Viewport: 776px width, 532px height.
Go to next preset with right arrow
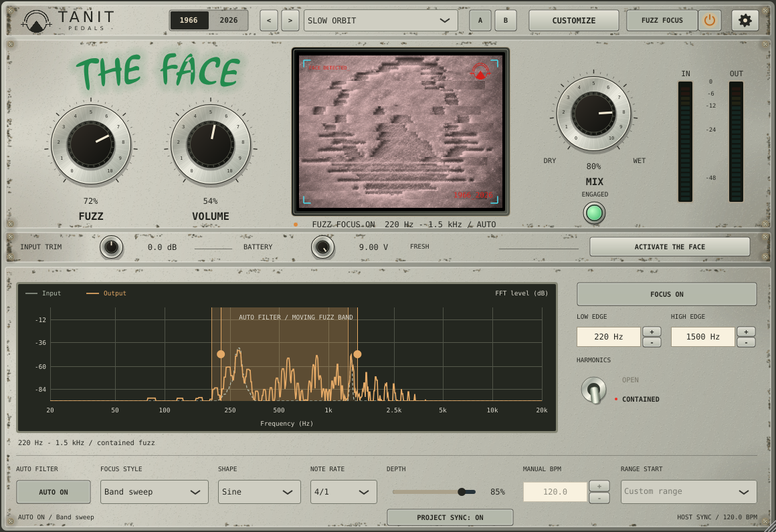click(290, 20)
